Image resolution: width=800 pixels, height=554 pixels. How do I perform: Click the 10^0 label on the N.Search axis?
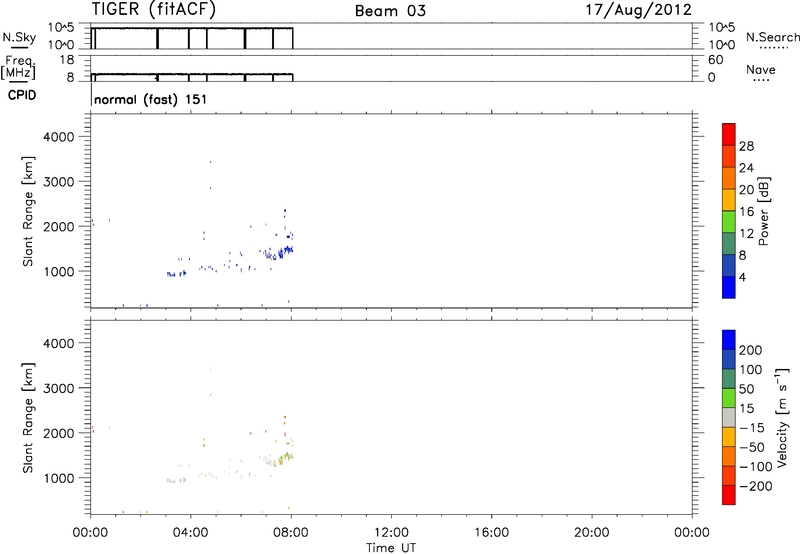pos(722,45)
